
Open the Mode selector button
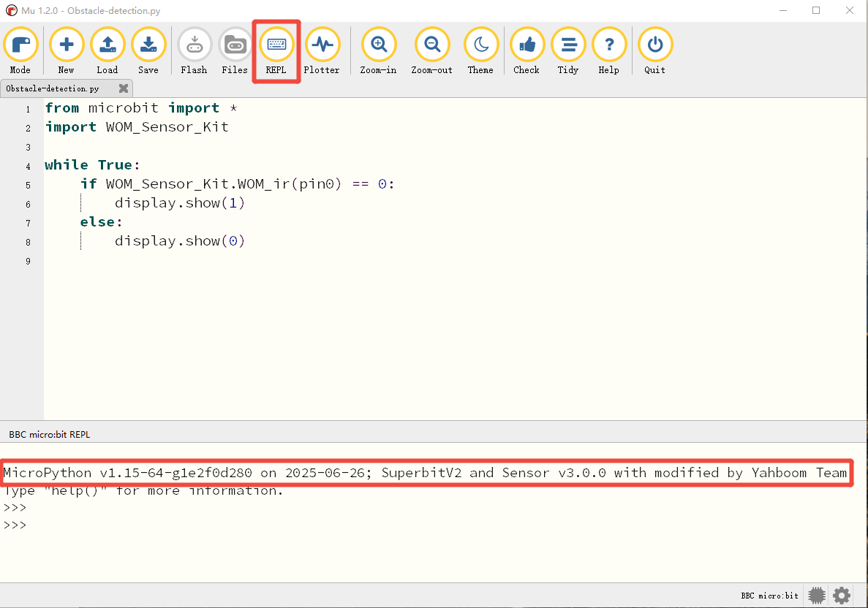(20, 51)
